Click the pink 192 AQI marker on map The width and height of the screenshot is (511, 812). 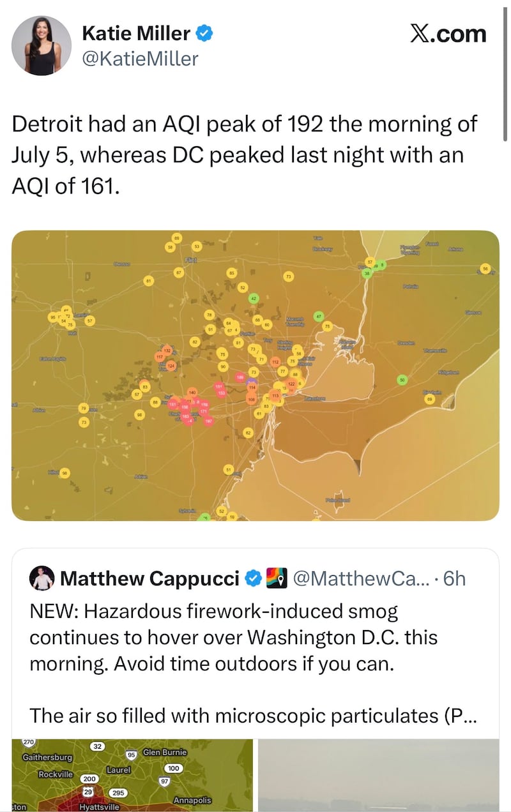pyautogui.click(x=209, y=420)
